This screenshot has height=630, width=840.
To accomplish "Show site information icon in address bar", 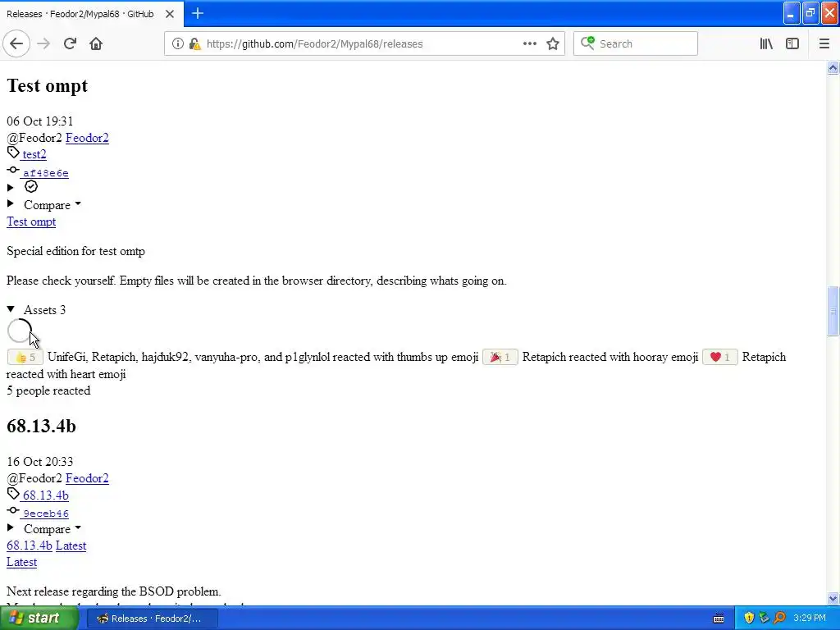I will click(177, 44).
